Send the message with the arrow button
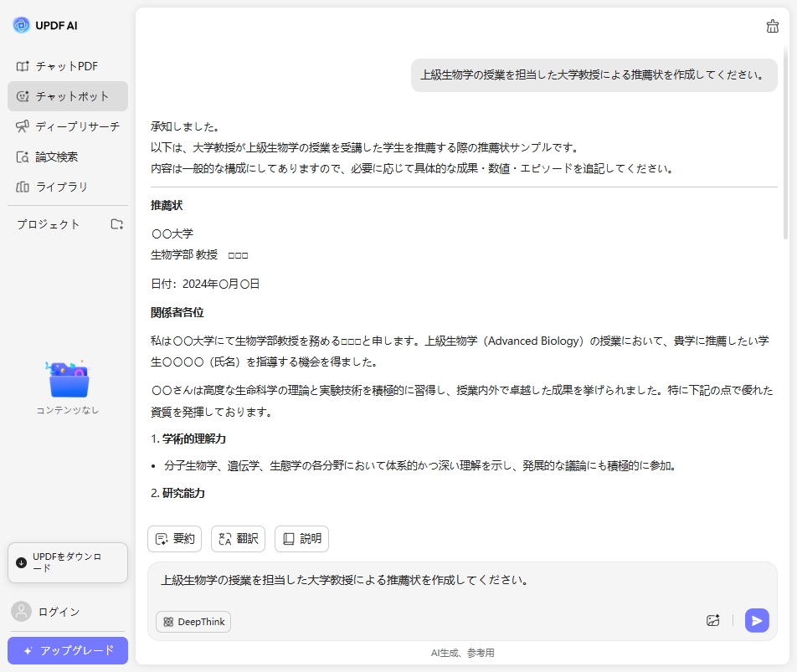The width and height of the screenshot is (797, 672). pyautogui.click(x=757, y=620)
